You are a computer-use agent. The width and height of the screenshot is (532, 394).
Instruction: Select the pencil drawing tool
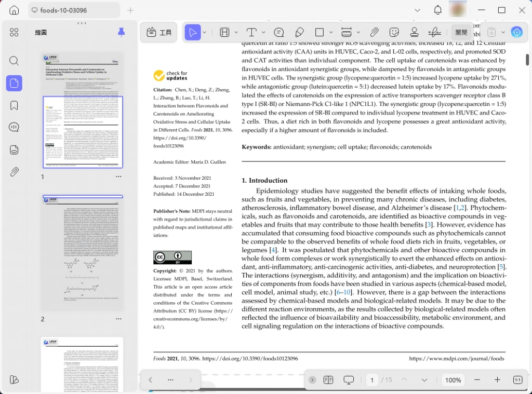point(299,33)
